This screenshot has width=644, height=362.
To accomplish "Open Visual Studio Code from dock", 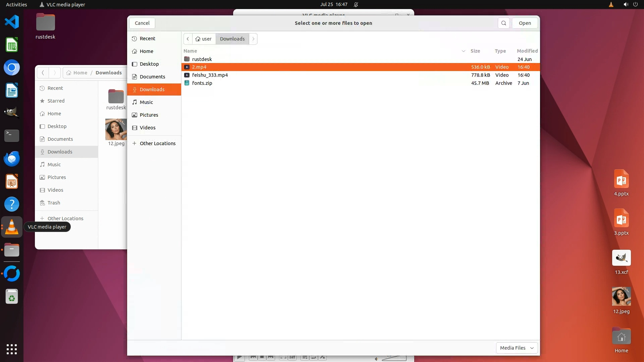I will click(12, 22).
